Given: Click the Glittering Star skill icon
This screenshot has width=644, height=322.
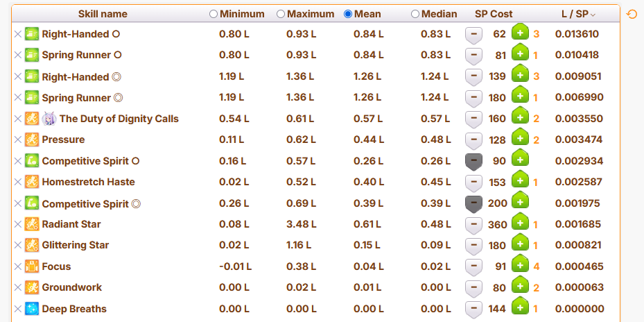Looking at the screenshot, I should point(32,245).
